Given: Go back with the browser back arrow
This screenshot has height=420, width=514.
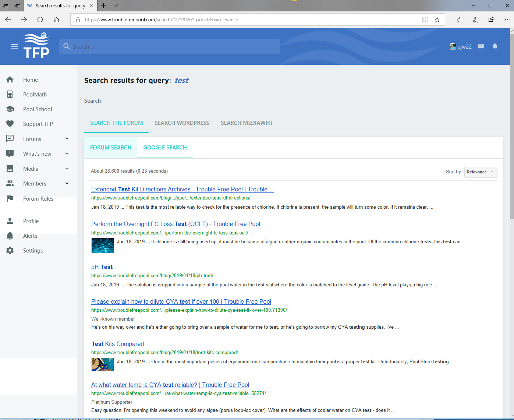Looking at the screenshot, I should coord(8,20).
